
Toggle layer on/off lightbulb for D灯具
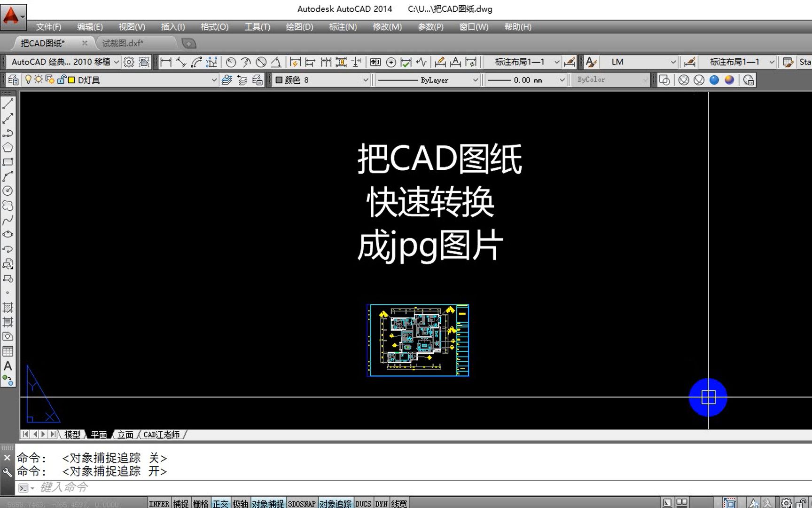pos(28,79)
